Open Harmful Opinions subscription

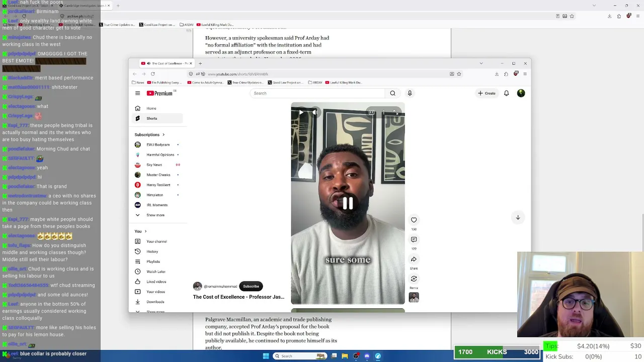tap(157, 155)
